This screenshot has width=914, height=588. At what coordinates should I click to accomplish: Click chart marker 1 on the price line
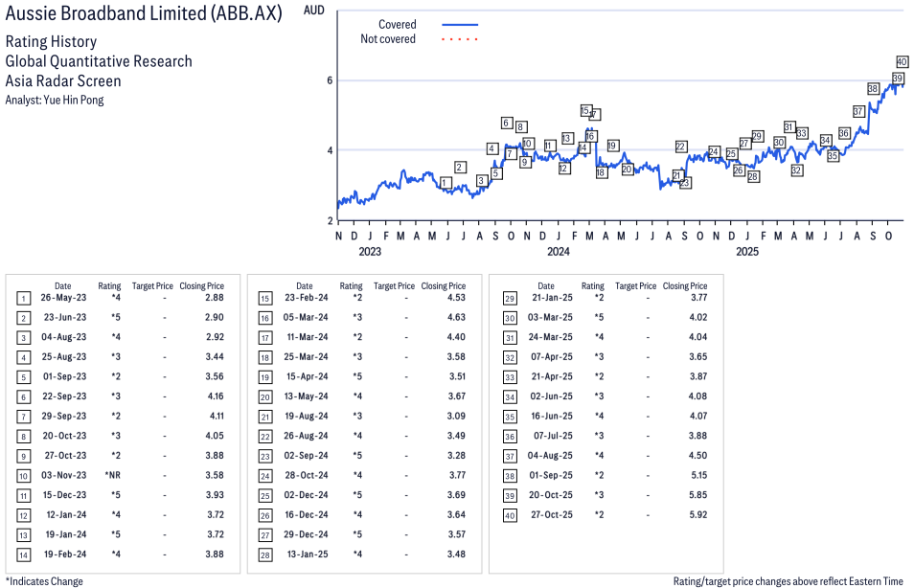tap(446, 182)
